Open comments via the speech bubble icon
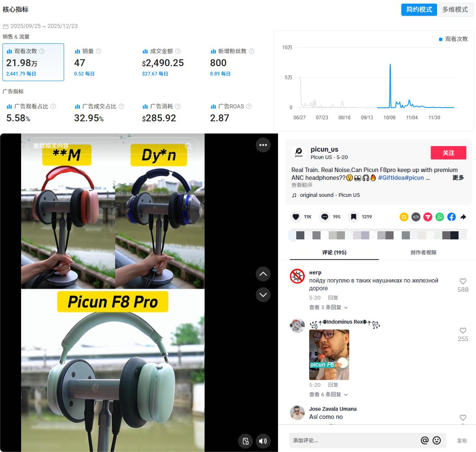The height and width of the screenshot is (452, 476). click(x=325, y=217)
